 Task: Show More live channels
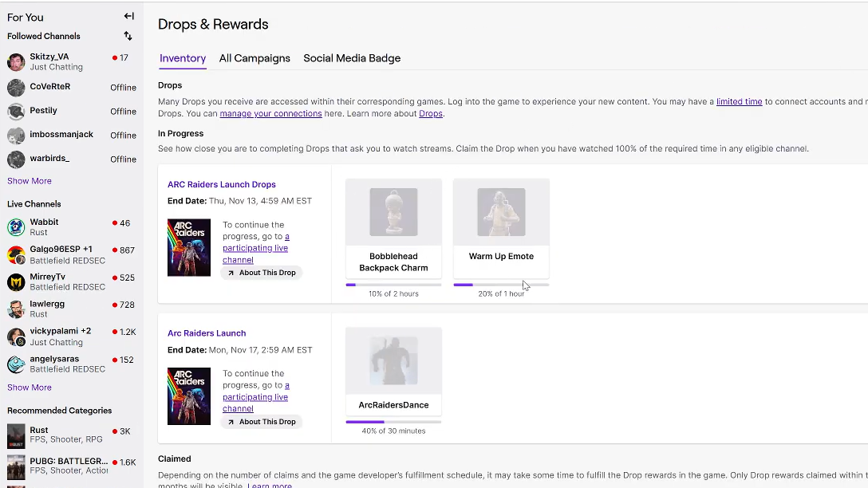click(x=30, y=388)
